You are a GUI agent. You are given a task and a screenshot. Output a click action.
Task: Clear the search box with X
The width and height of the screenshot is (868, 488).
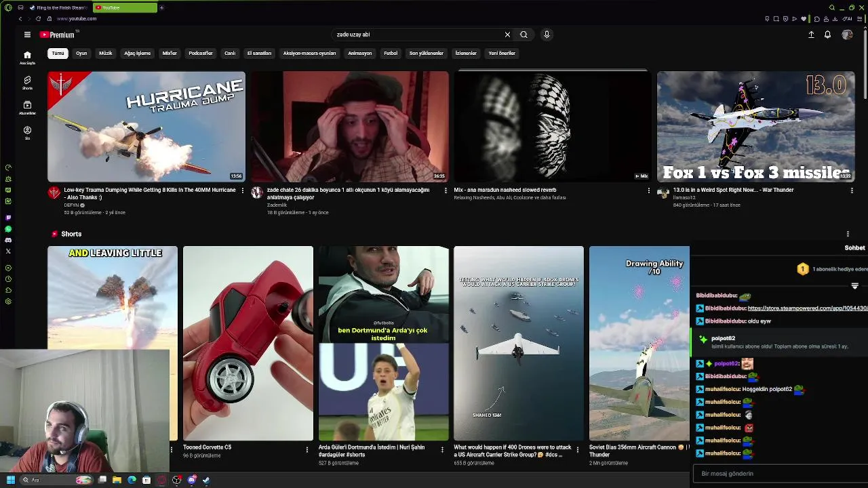point(507,35)
